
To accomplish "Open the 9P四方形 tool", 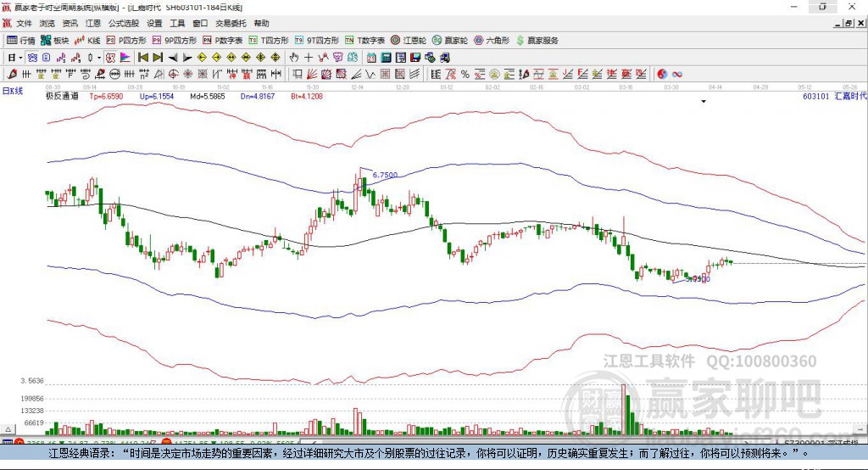I will (x=175, y=41).
